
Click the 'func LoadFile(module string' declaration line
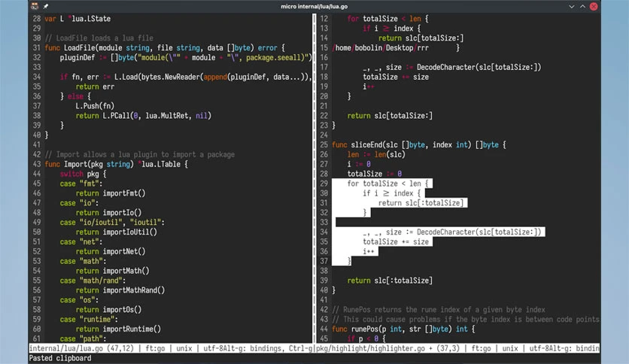pos(165,47)
